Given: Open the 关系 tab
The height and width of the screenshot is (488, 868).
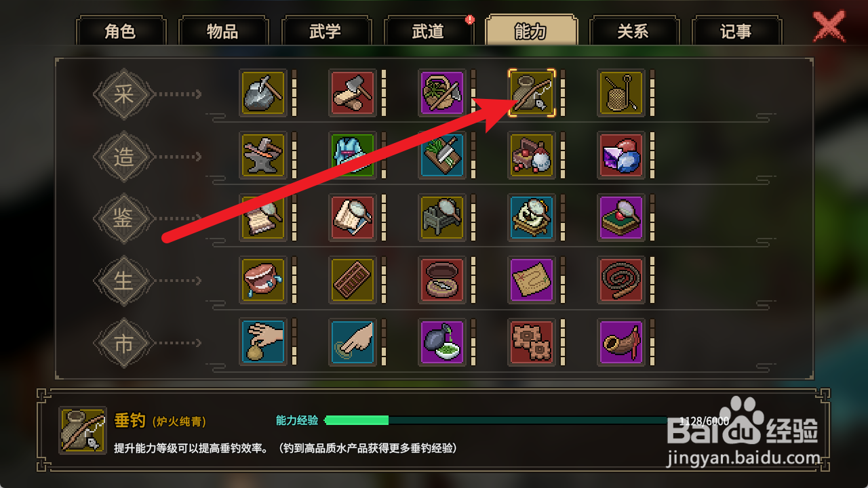Looking at the screenshot, I should click(633, 31).
